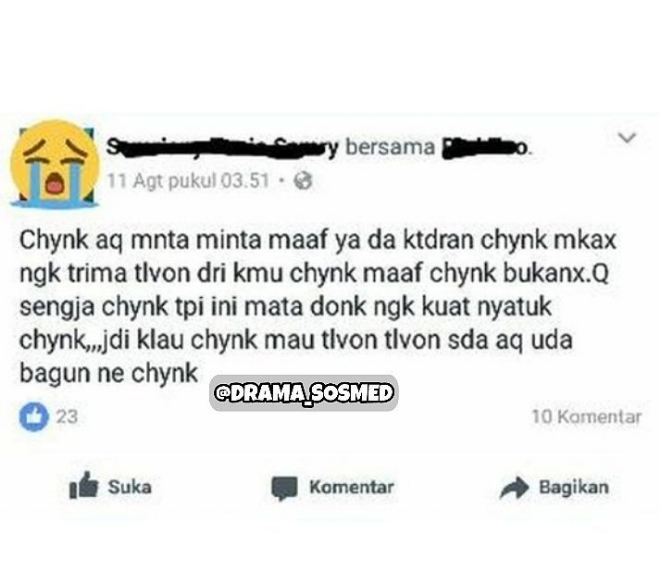Viewport: 668px width, 570px height.
Task: Click the Komentar speech bubble icon
Action: [285, 488]
